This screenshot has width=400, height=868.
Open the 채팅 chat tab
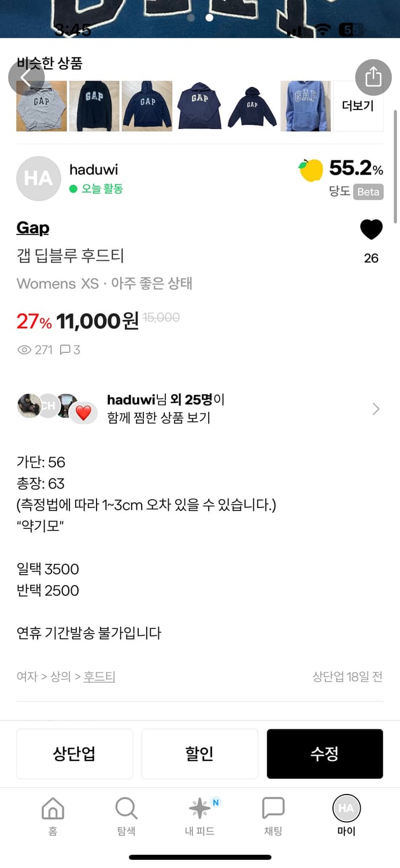pyautogui.click(x=273, y=815)
